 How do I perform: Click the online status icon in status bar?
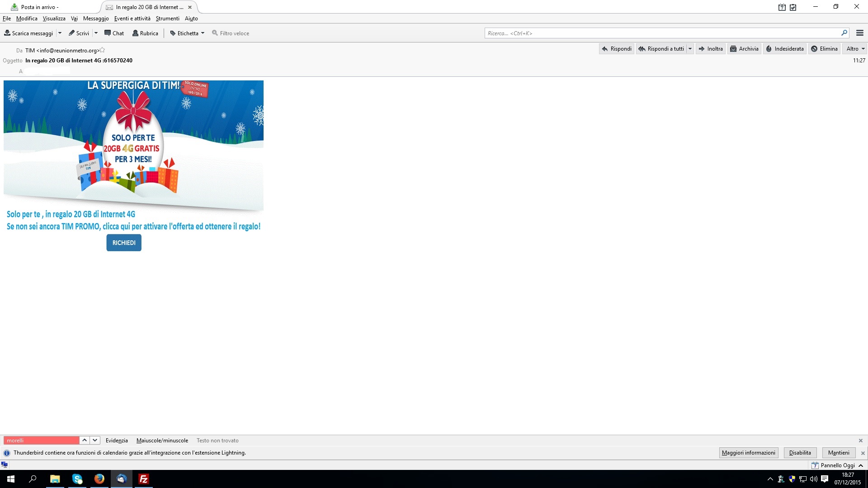click(5, 465)
